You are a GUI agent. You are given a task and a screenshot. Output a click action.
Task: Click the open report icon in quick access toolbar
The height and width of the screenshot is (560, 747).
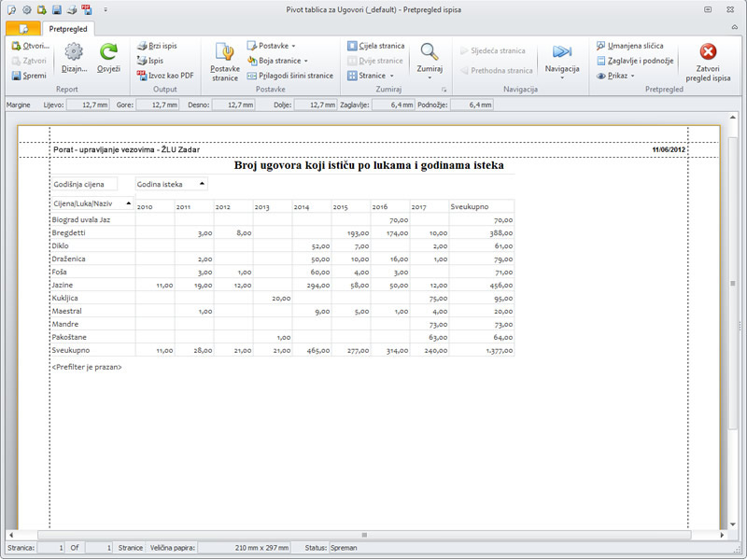42,9
